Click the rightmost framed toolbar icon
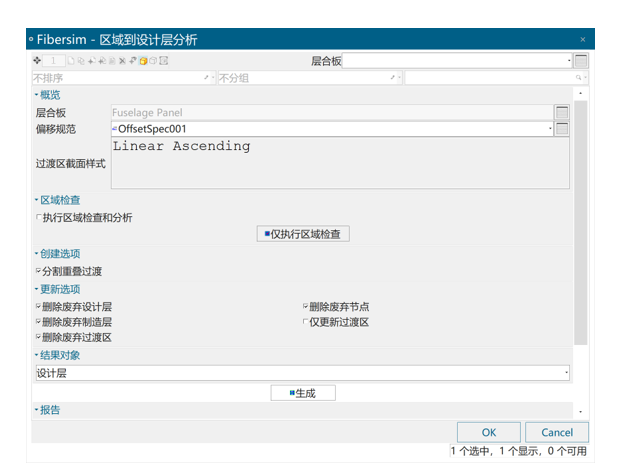Viewport: 624px width, 470px height. point(164,60)
